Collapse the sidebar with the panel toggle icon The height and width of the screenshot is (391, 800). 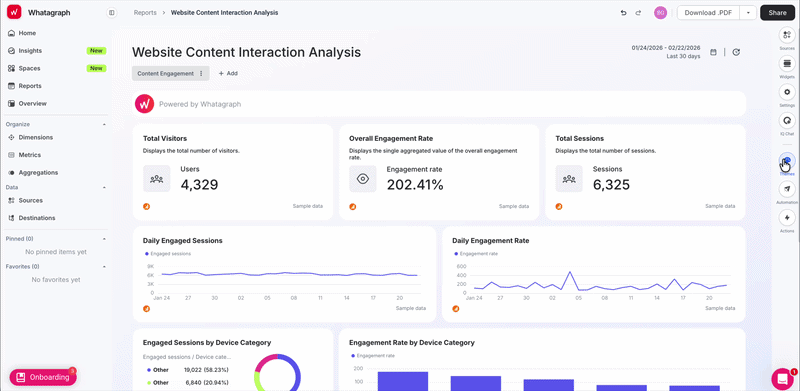112,13
